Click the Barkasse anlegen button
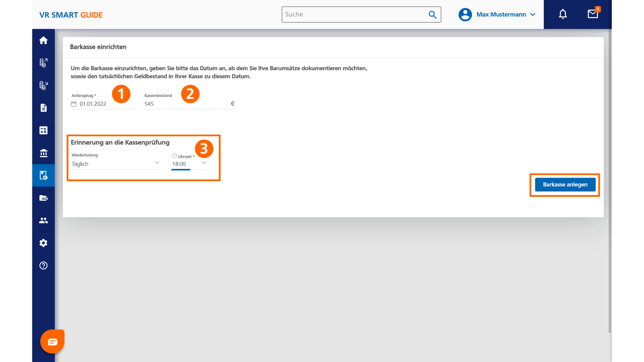Image resolution: width=644 pixels, height=362 pixels. click(565, 185)
